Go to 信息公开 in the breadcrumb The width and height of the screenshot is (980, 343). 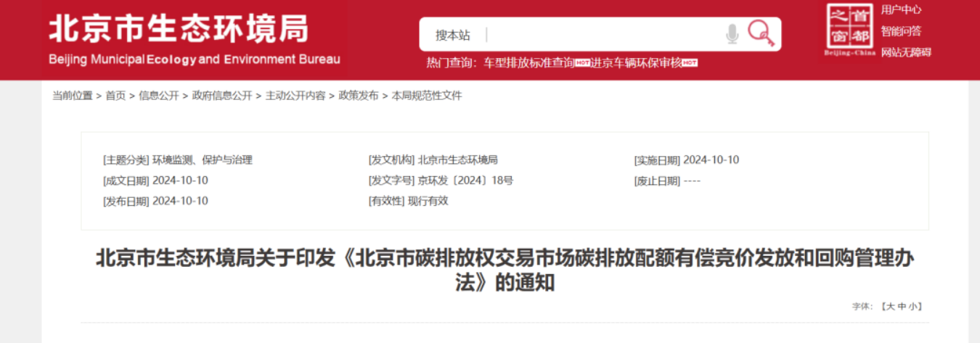(x=159, y=96)
